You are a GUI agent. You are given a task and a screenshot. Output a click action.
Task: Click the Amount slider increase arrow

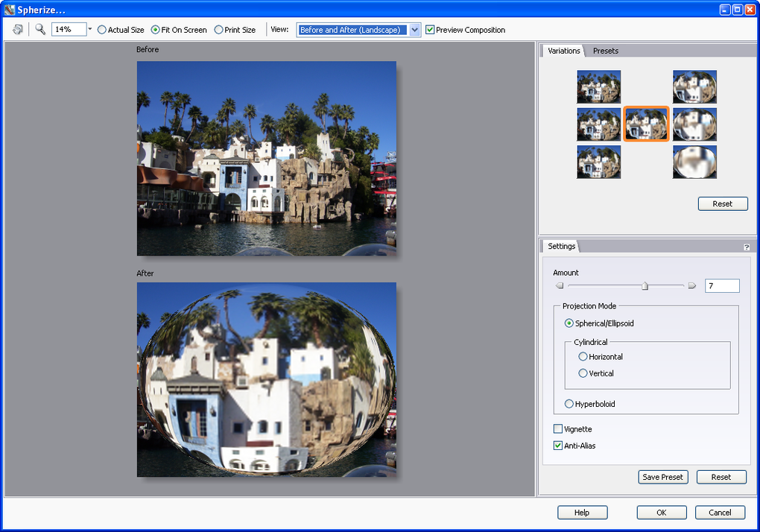pos(691,285)
